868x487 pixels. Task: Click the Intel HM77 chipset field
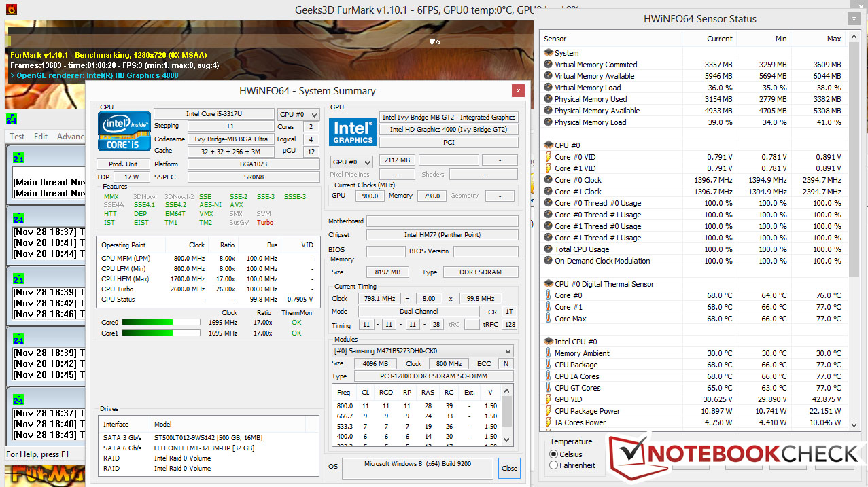pyautogui.click(x=442, y=234)
